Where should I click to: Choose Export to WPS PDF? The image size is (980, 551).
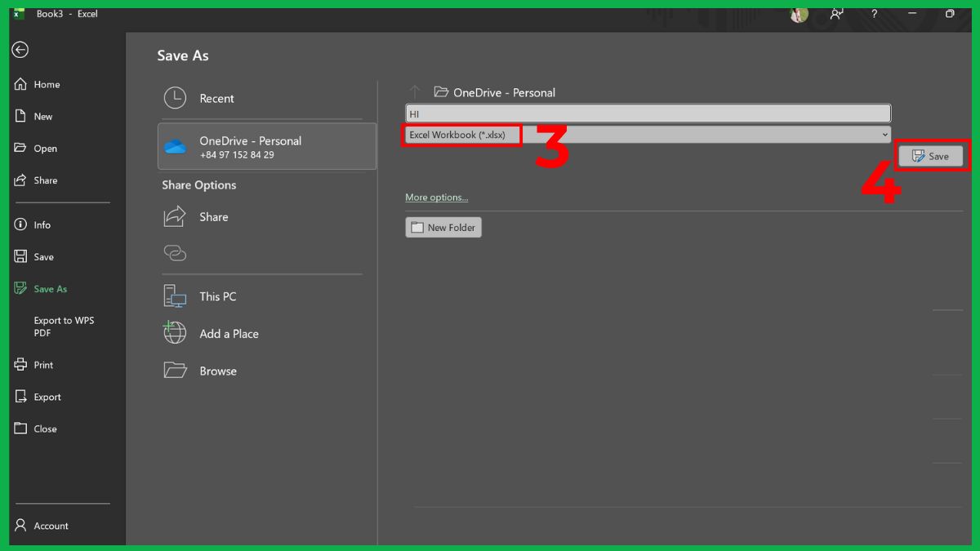coord(64,327)
